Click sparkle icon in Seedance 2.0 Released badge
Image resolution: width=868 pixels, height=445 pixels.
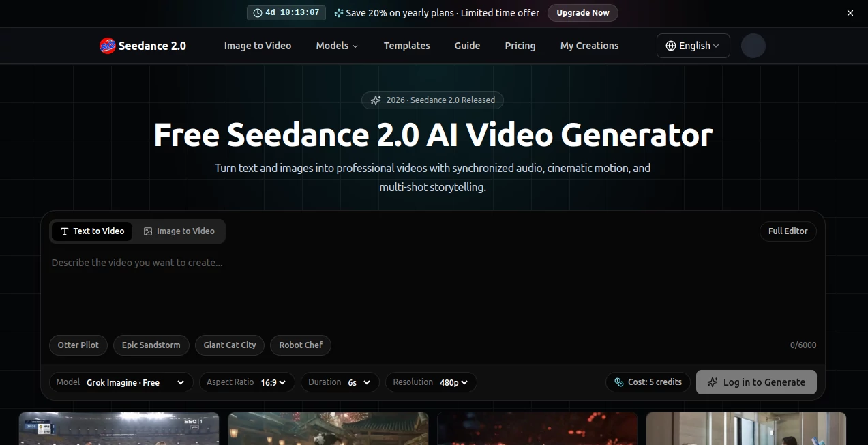point(376,100)
